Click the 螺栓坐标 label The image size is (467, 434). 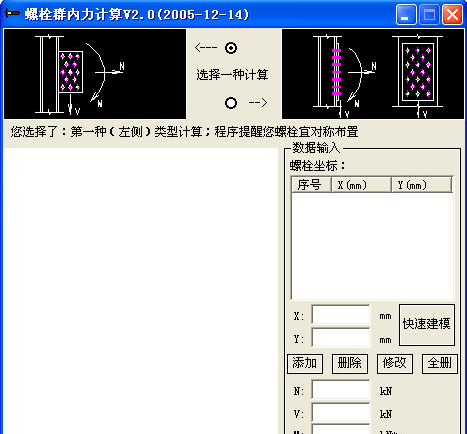(x=317, y=166)
